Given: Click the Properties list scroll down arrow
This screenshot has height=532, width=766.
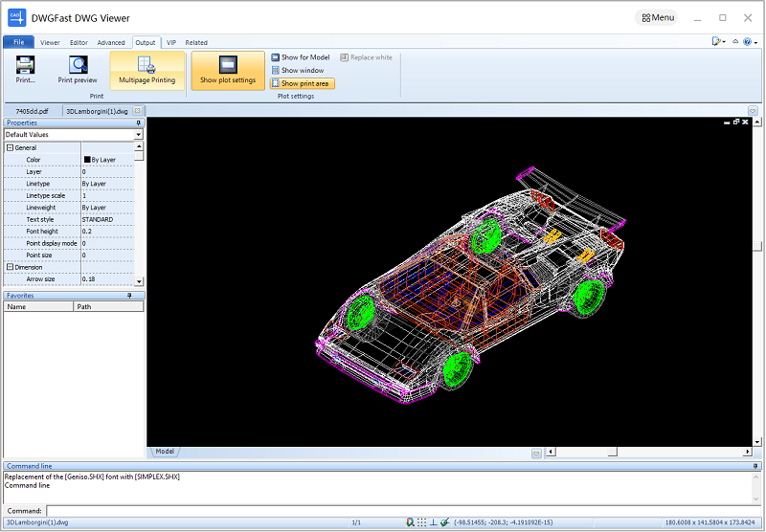Looking at the screenshot, I should pyautogui.click(x=139, y=281).
